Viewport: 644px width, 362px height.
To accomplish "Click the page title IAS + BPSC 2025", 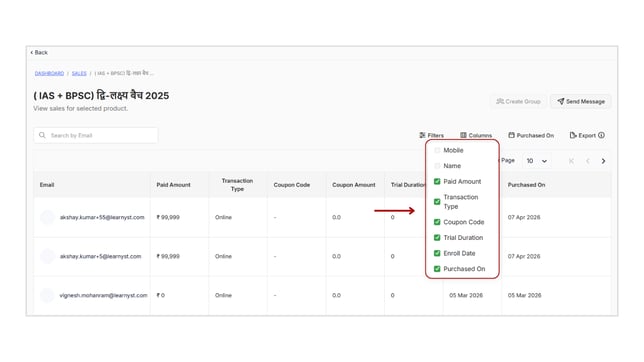I will pyautogui.click(x=101, y=95).
